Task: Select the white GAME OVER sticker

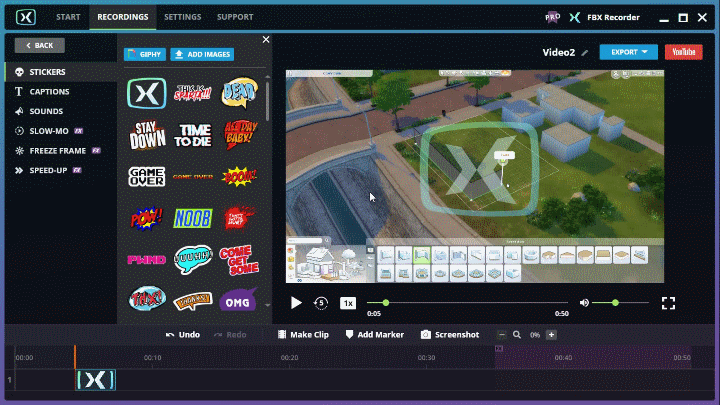Action: [x=146, y=177]
